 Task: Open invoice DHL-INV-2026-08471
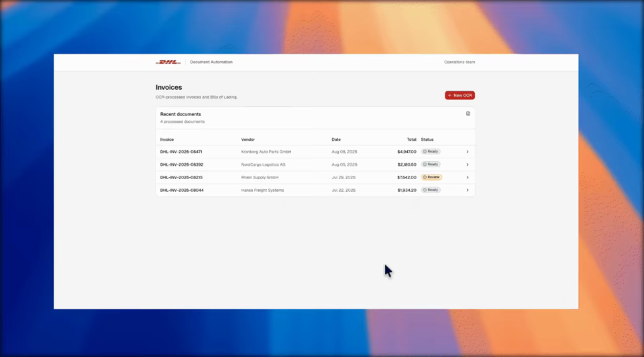pos(181,152)
